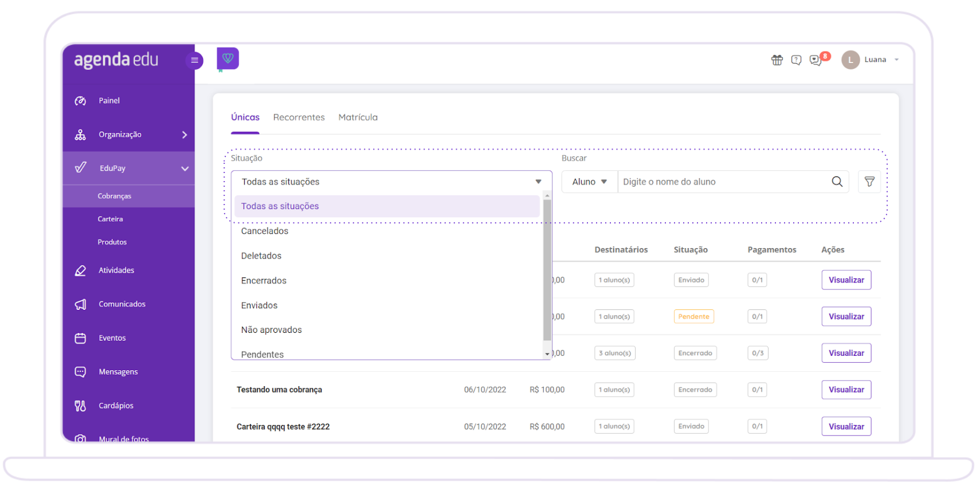Viewport: 980px width, 487px height.
Task: Click Testando uma cobrança title
Action: click(279, 390)
